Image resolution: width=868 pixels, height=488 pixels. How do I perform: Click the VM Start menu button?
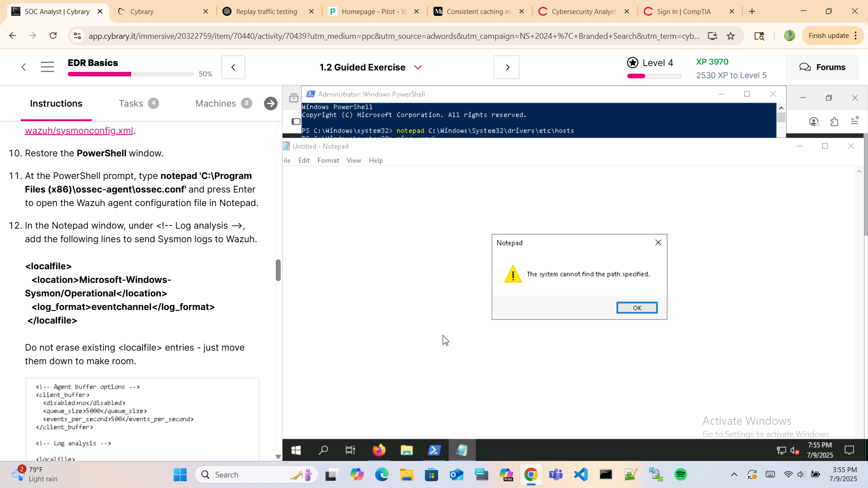coord(296,450)
